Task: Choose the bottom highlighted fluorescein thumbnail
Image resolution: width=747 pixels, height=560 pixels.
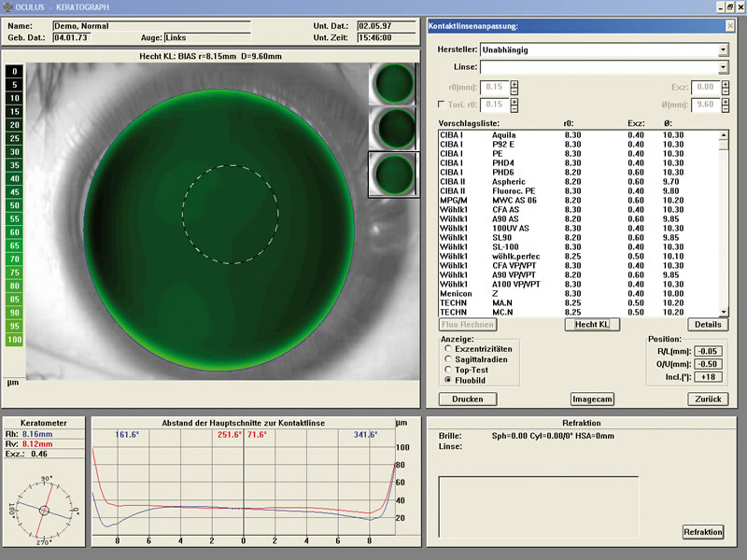Action: [x=393, y=175]
